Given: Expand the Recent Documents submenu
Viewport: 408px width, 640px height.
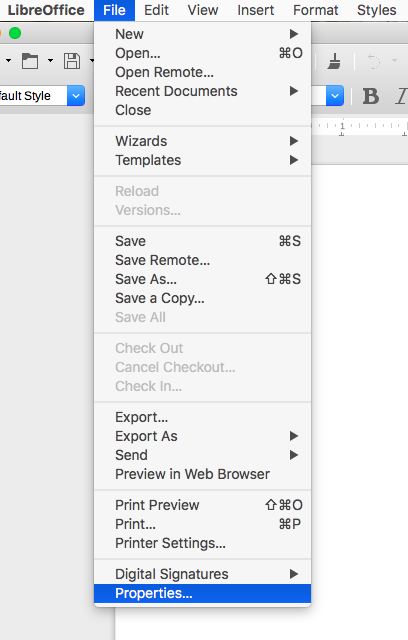Looking at the screenshot, I should click(x=202, y=91).
